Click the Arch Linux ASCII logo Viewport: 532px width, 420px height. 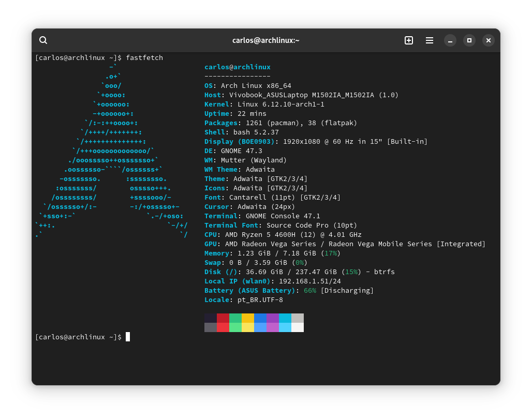tap(111, 151)
